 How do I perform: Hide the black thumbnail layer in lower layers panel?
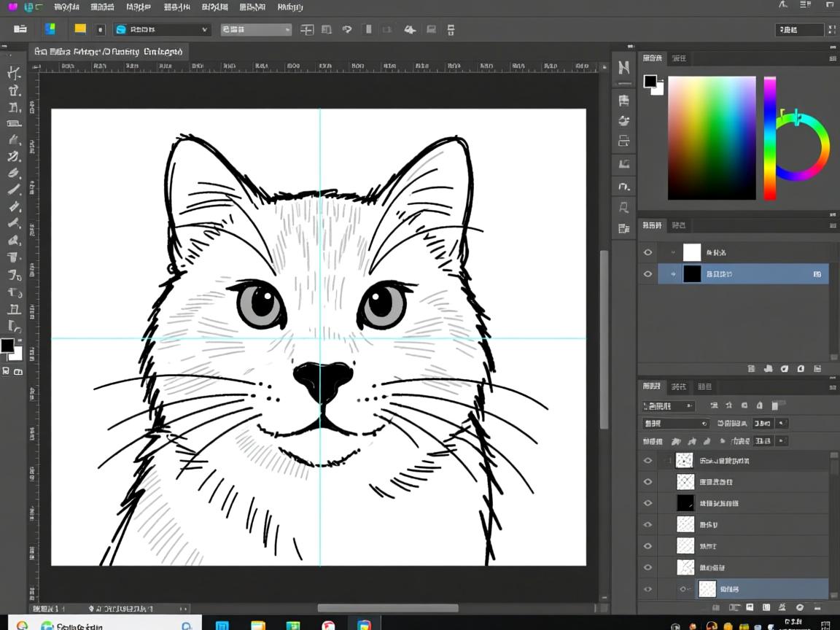(647, 503)
